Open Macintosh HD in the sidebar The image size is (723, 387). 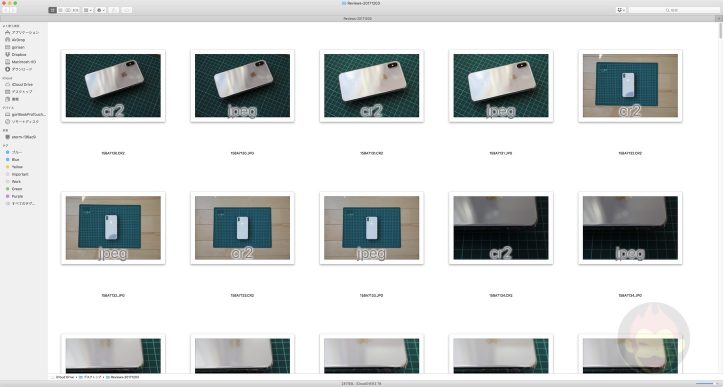20,62
